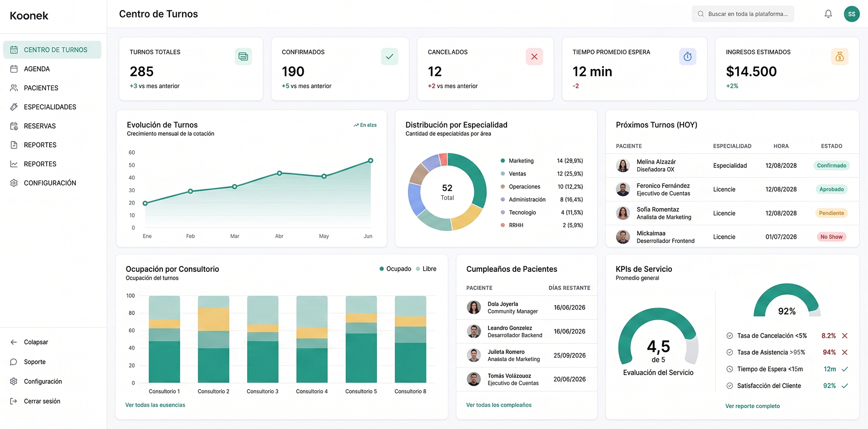Toggle the Tecnologio legend entry
The height and width of the screenshot is (429, 868).
tap(542, 213)
